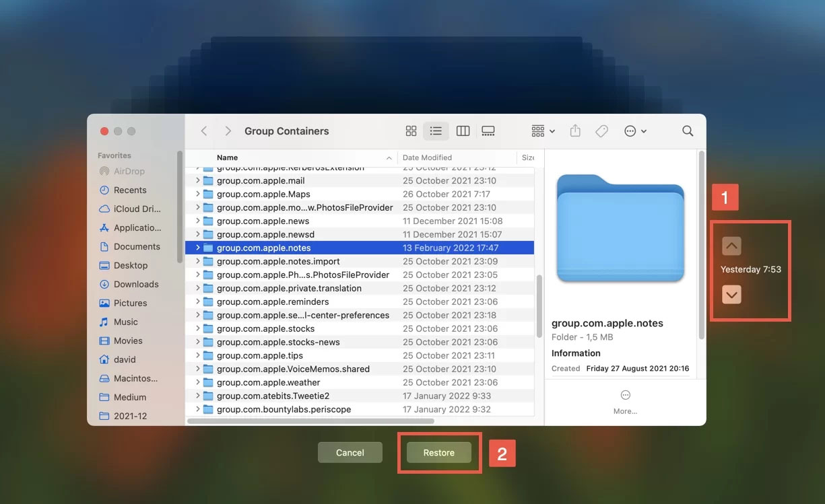The height and width of the screenshot is (504, 825).
Task: Switch to column view
Action: tap(463, 131)
